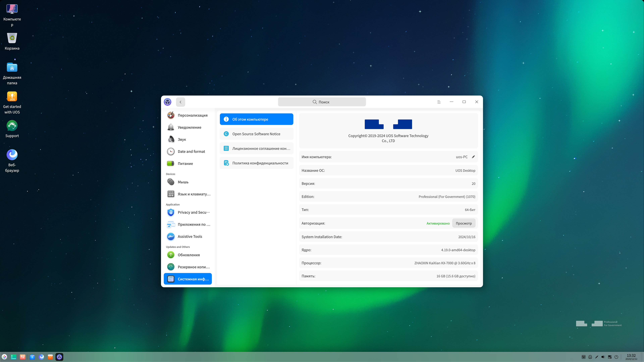The image size is (644, 362).
Task: Open the hamburger menu in title bar
Action: click(439, 102)
